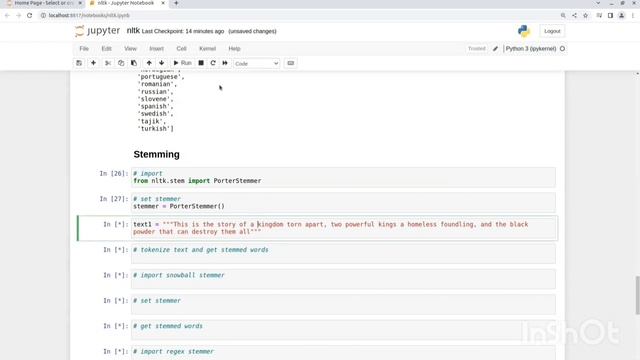Insert a new cell below with plus icon
Image resolution: width=640 pixels, height=360 pixels.
93,63
